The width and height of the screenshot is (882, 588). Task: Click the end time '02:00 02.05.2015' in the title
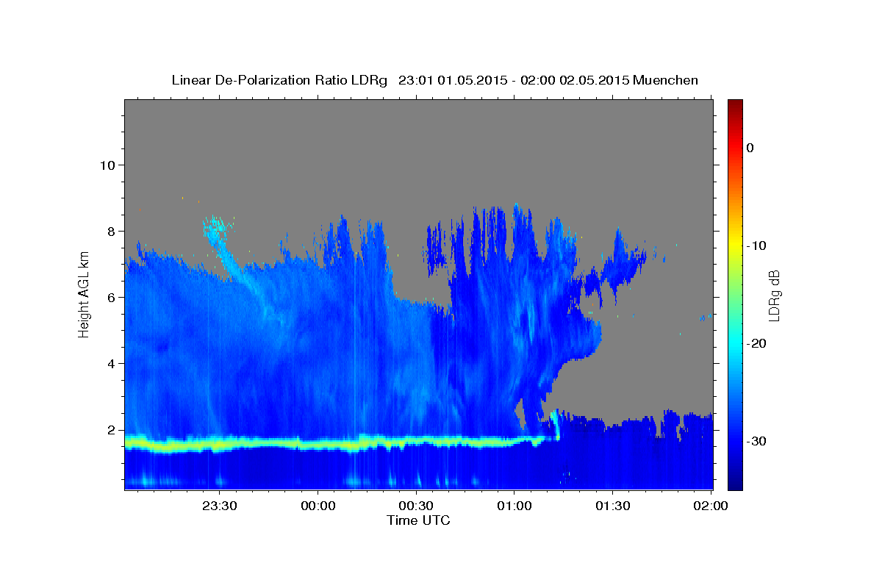(575, 80)
